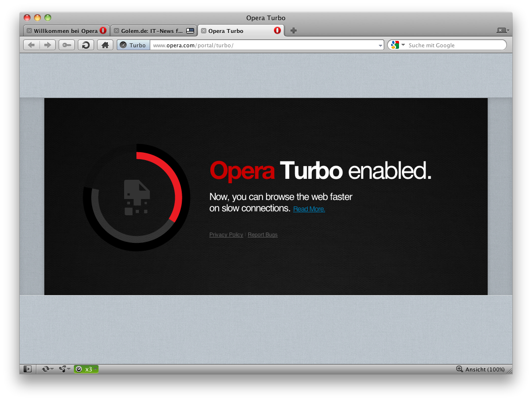Click inside the Suche mit Google search field

coord(453,45)
